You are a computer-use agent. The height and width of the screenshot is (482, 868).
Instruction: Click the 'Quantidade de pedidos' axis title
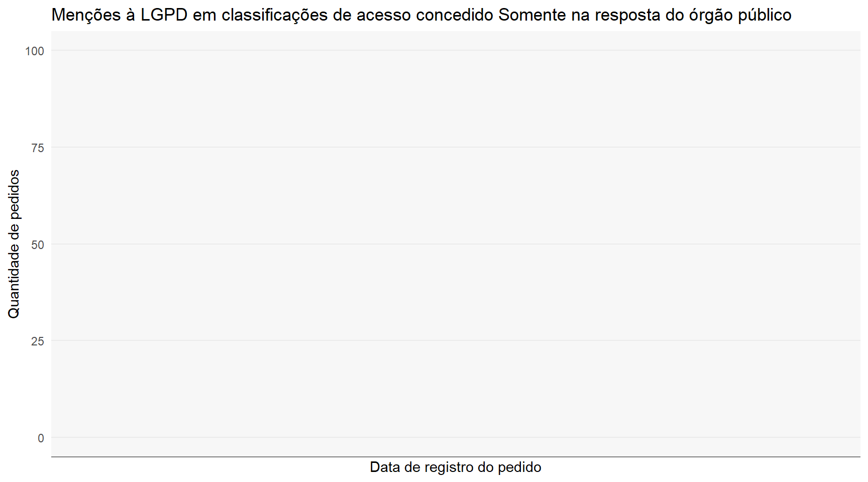click(14, 244)
